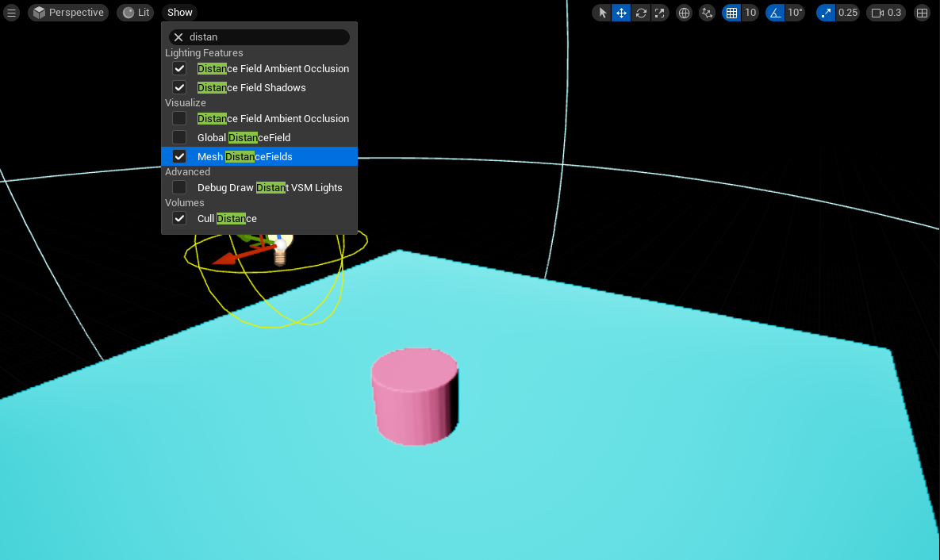Clear the search field with X
The height and width of the screenshot is (560, 940).
pyautogui.click(x=178, y=37)
